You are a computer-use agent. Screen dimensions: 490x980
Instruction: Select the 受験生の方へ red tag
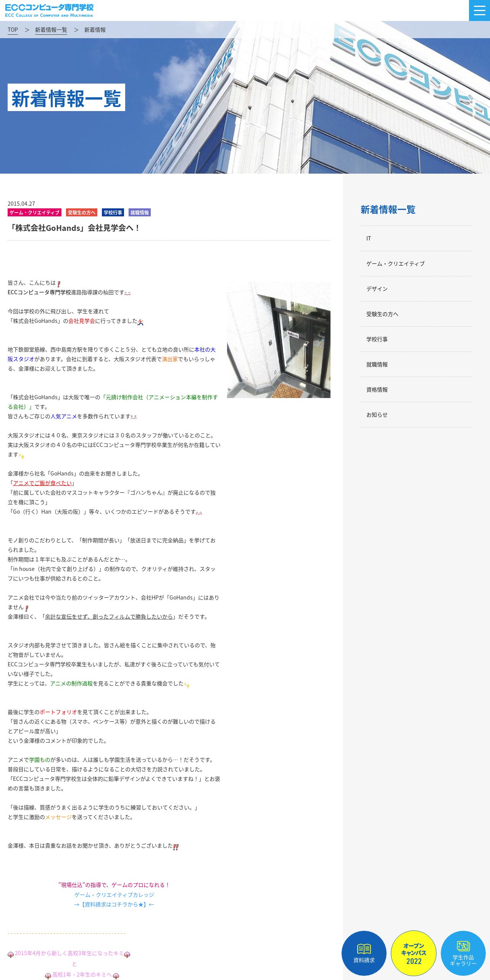[82, 213]
